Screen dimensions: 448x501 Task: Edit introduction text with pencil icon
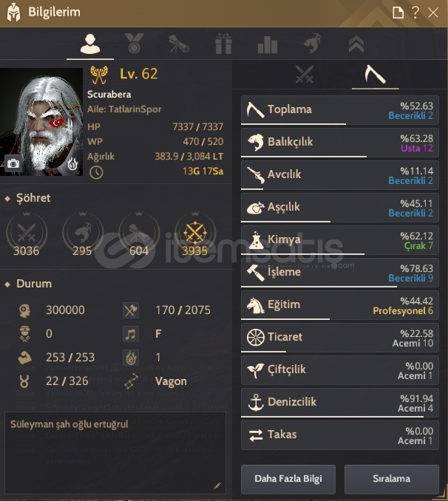pyautogui.click(x=217, y=485)
